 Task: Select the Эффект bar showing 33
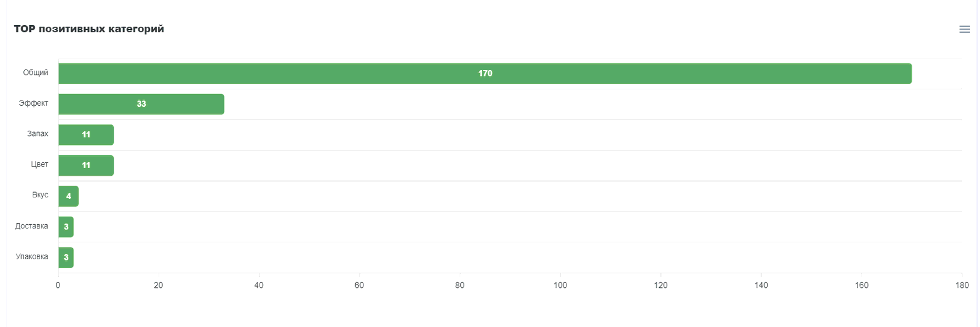tap(141, 104)
